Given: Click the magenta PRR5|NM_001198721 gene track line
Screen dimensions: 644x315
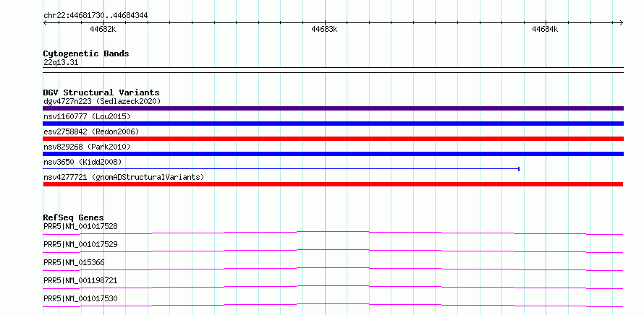Looking at the screenshot, I should (x=333, y=287).
